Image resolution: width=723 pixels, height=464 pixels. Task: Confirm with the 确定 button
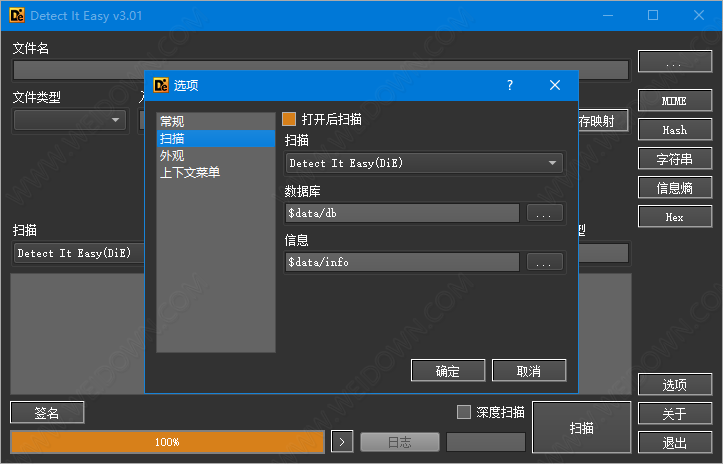(448, 370)
